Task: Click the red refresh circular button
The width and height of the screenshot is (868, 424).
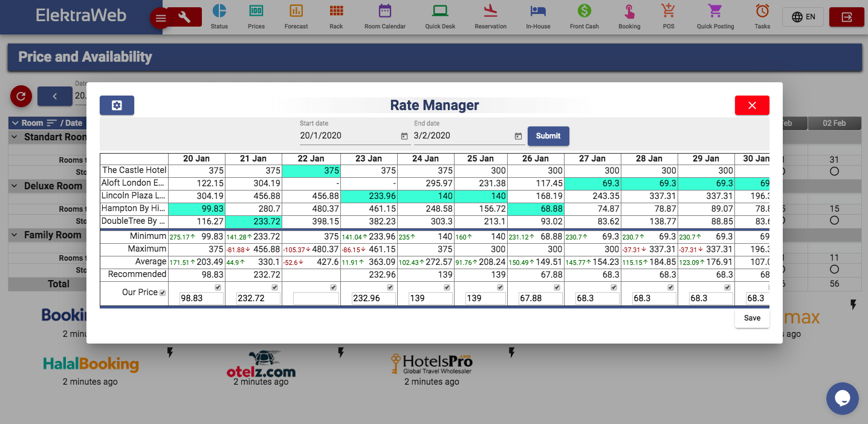Action: (21, 96)
